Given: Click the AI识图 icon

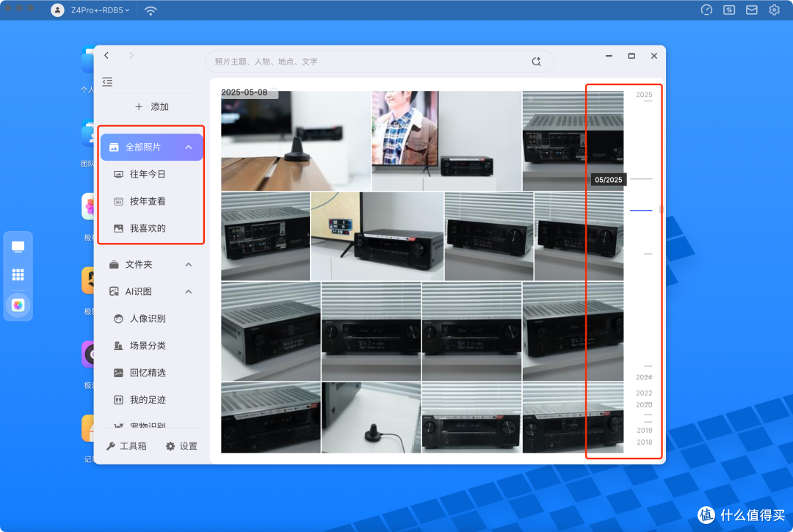Looking at the screenshot, I should coord(115,291).
